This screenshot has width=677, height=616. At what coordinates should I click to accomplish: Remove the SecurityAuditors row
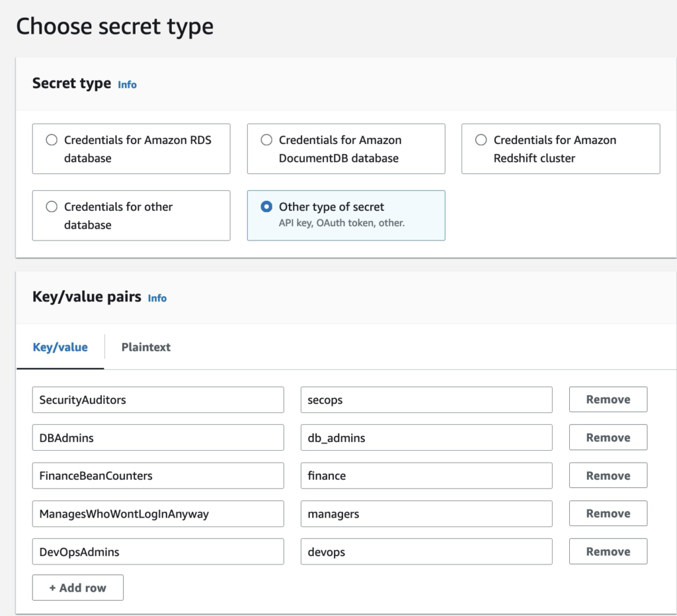click(608, 399)
